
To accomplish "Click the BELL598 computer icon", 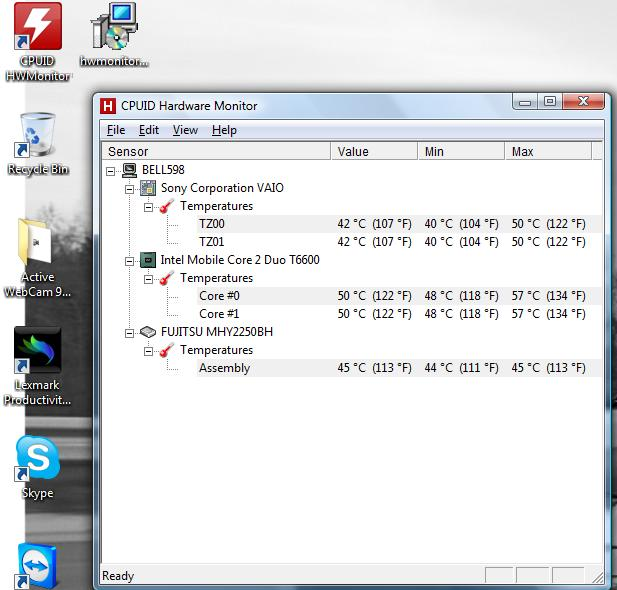I will coord(129,170).
